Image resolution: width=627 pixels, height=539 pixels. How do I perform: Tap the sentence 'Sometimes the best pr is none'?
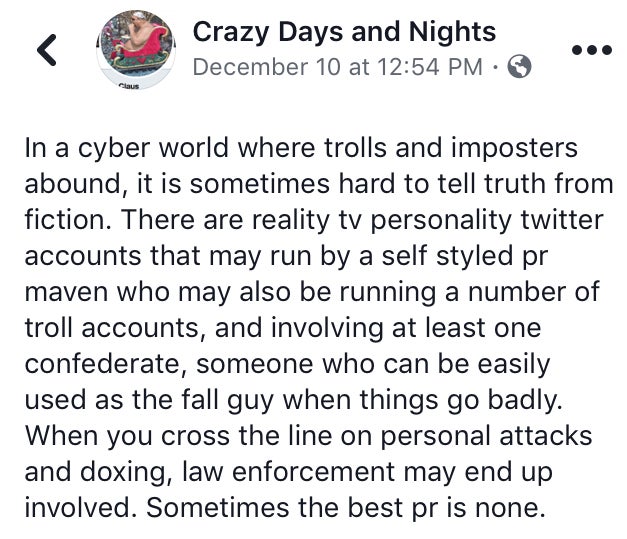pyautogui.click(x=345, y=508)
